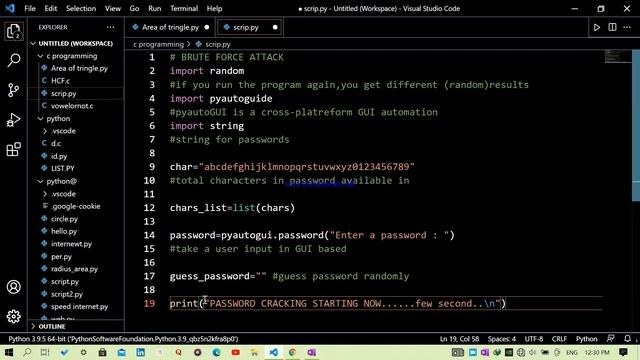
Task: Click the volume icon in system tray
Action: coord(533,352)
